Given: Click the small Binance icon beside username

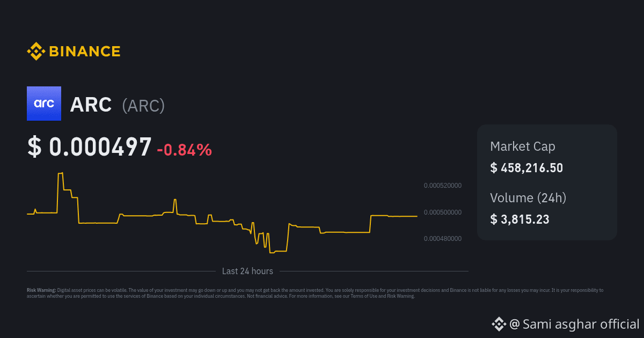Looking at the screenshot, I should click(499, 324).
